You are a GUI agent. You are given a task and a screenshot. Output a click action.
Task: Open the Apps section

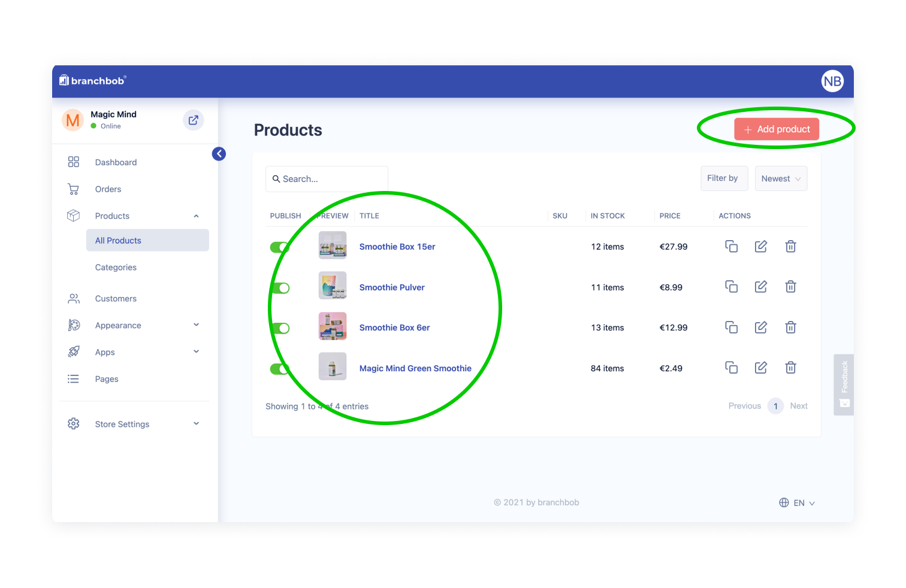pyautogui.click(x=104, y=352)
